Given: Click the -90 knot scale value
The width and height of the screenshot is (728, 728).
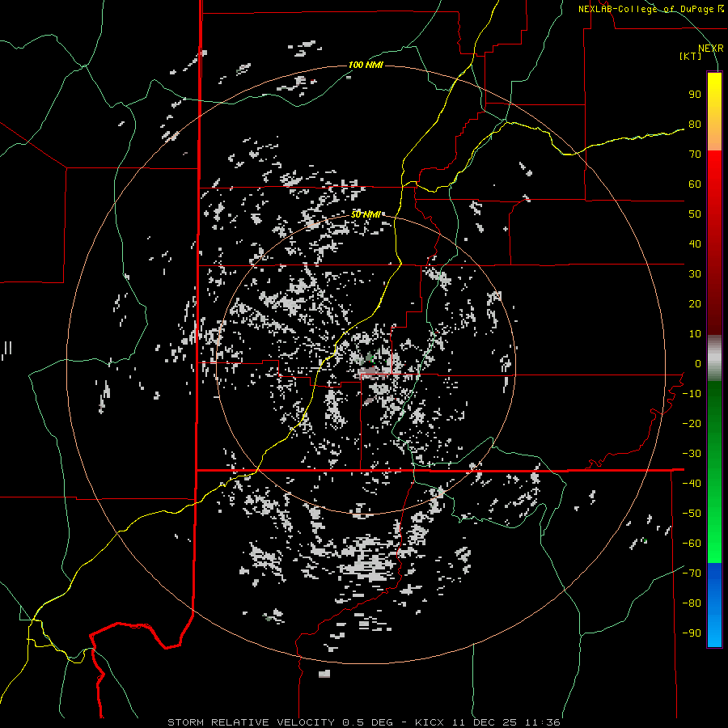Looking at the screenshot, I should (x=692, y=633).
